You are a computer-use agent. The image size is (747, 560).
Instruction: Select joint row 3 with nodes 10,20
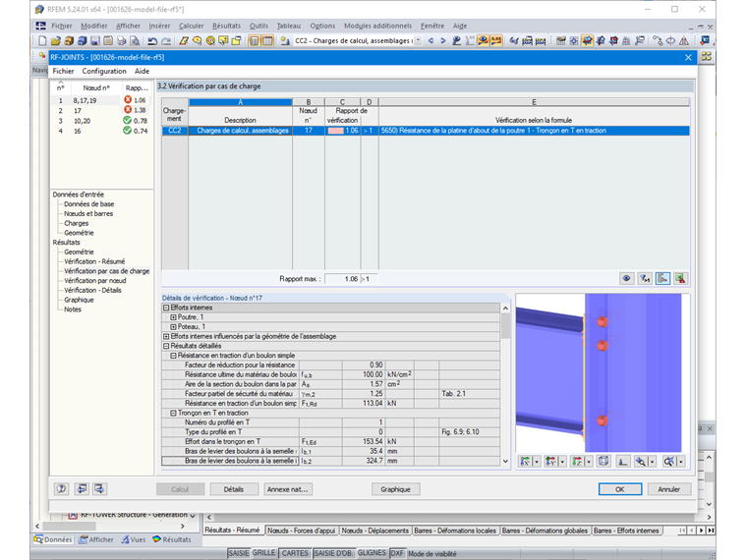102,121
